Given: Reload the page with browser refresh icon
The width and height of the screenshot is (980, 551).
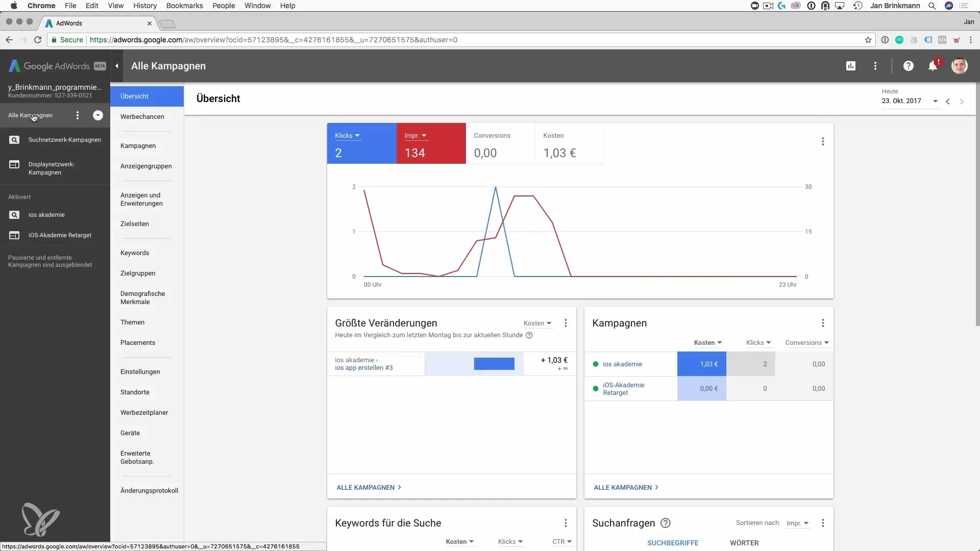Looking at the screenshot, I should pos(38,40).
